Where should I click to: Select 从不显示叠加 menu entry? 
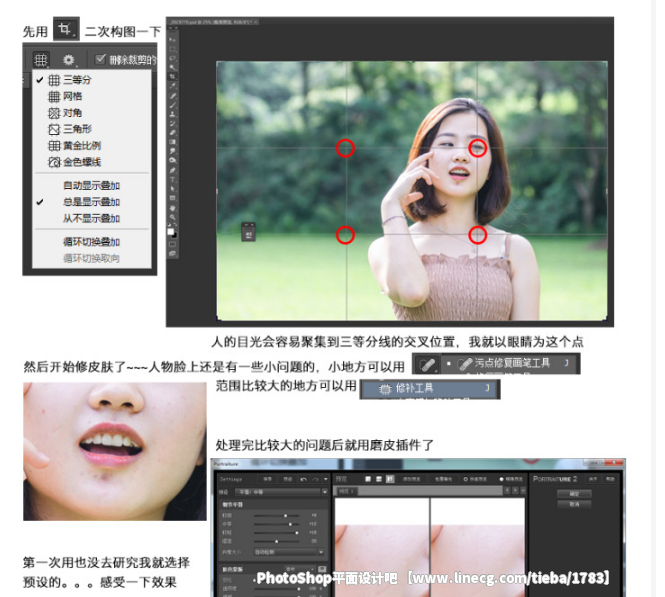92,218
